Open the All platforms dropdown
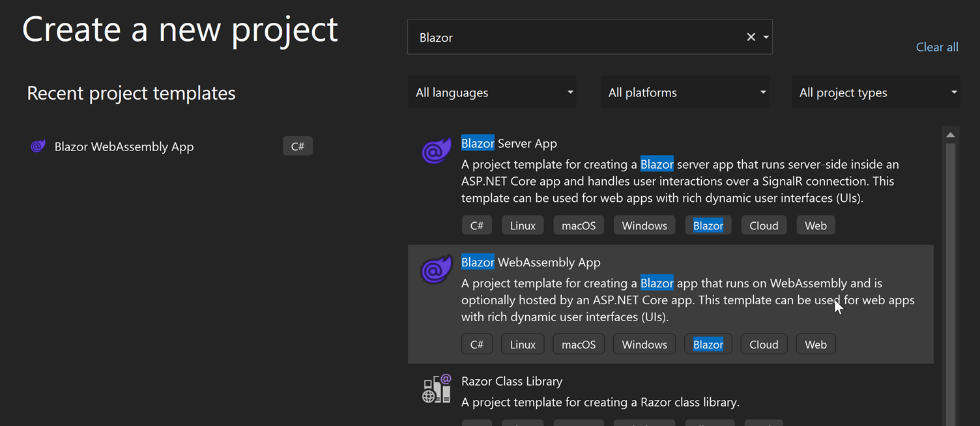The image size is (980, 426). click(x=684, y=92)
